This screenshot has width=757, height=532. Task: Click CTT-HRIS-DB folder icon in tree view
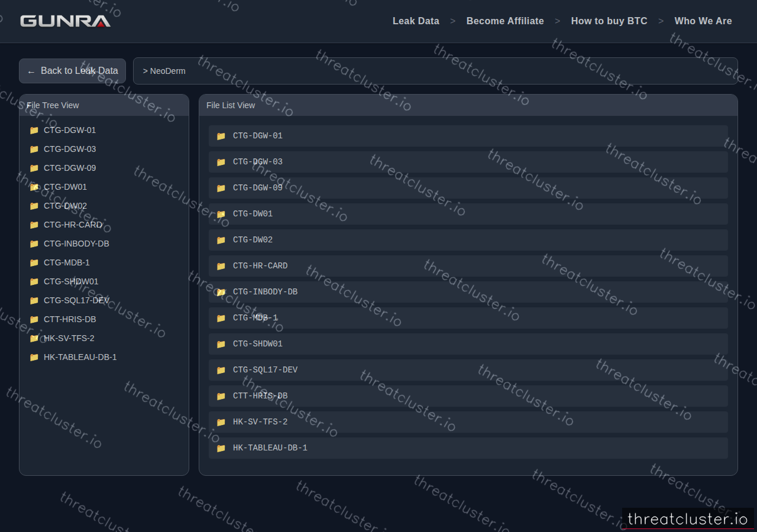coord(34,319)
